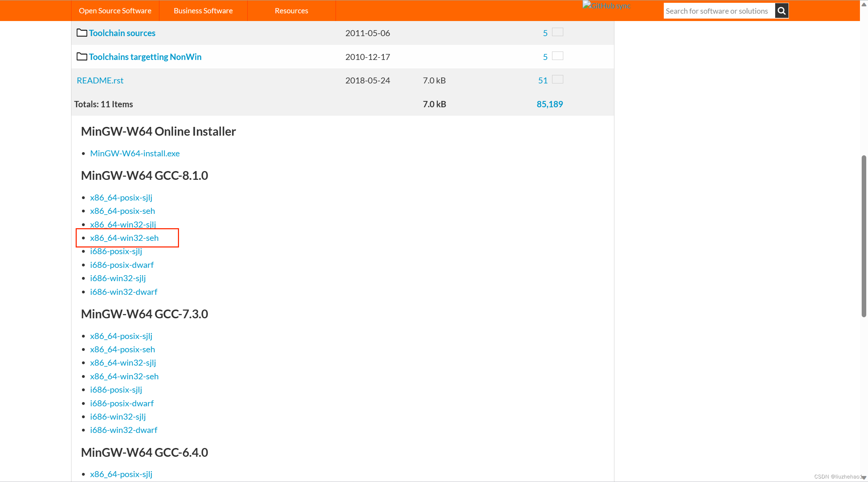This screenshot has width=868, height=482.
Task: Click scrollbar up arrow
Action: pyautogui.click(x=864, y=4)
